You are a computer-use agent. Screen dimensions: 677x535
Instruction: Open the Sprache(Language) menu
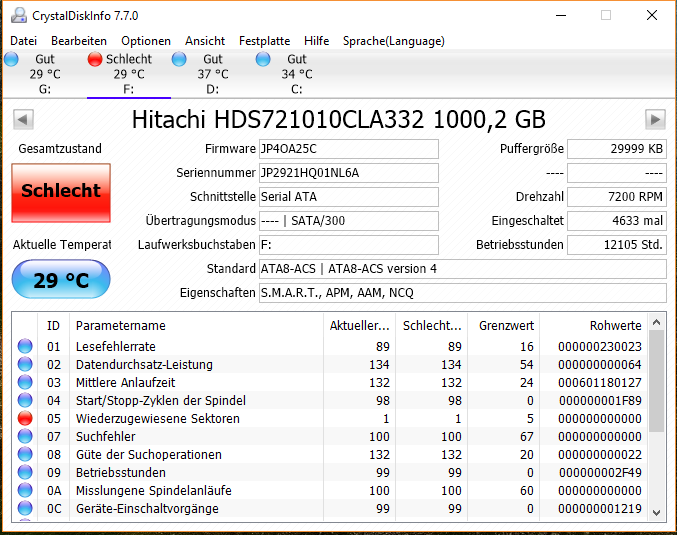(394, 41)
